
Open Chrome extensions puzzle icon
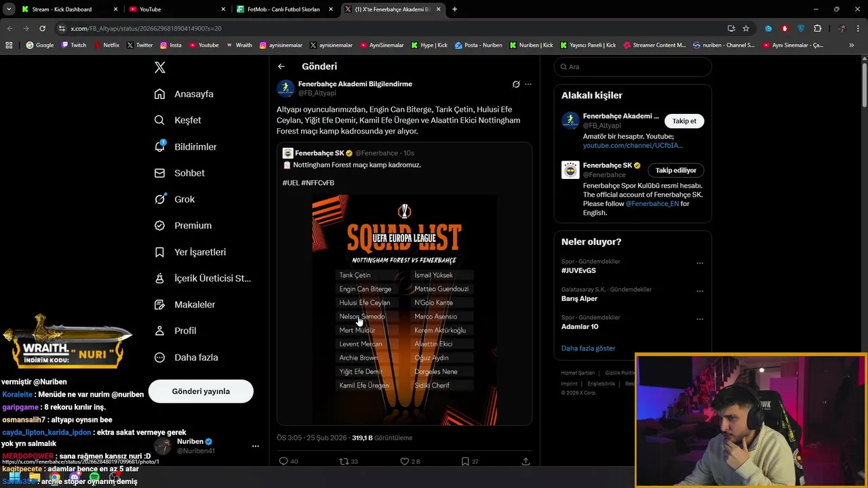(x=817, y=28)
